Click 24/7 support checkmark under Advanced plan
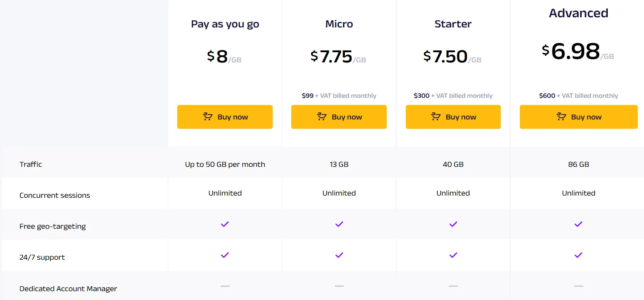 (x=579, y=255)
